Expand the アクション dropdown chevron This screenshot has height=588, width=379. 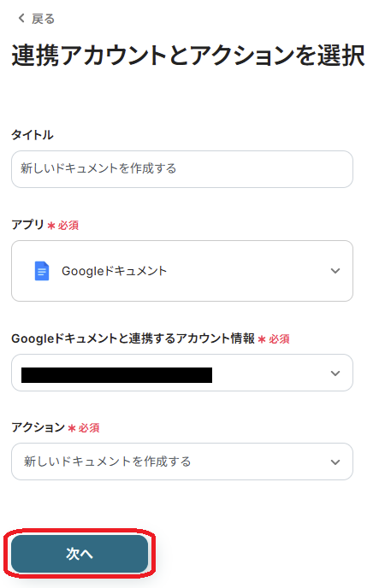(x=335, y=462)
